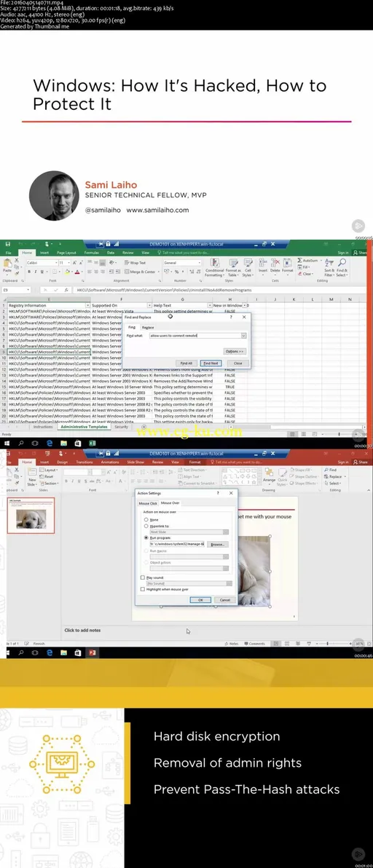Open Quick Styles in PowerPoint
Screen dimensions: 373x868
[282, 476]
